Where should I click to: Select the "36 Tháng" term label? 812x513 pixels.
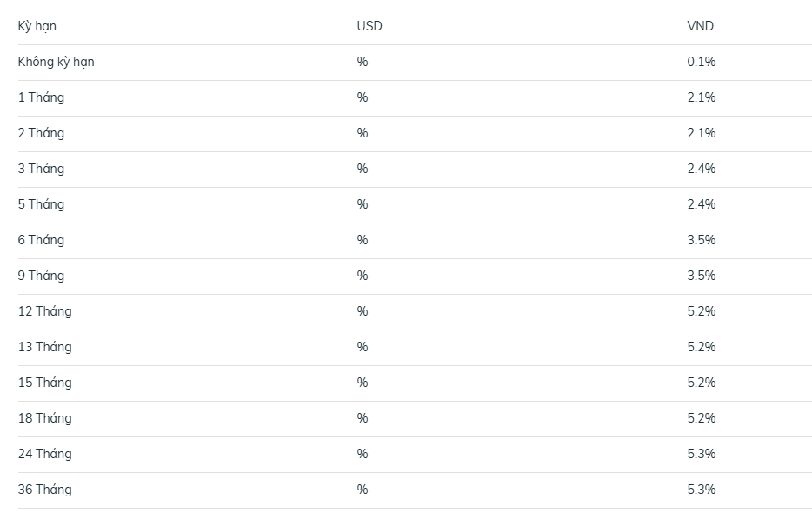[x=44, y=490]
